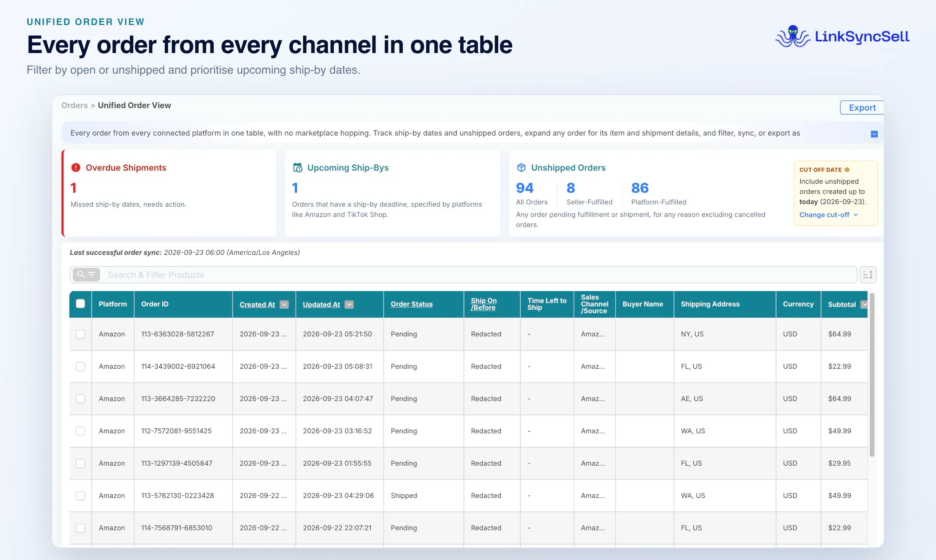Sort by Order Status column header
The width and height of the screenshot is (936, 560).
pyautogui.click(x=411, y=304)
